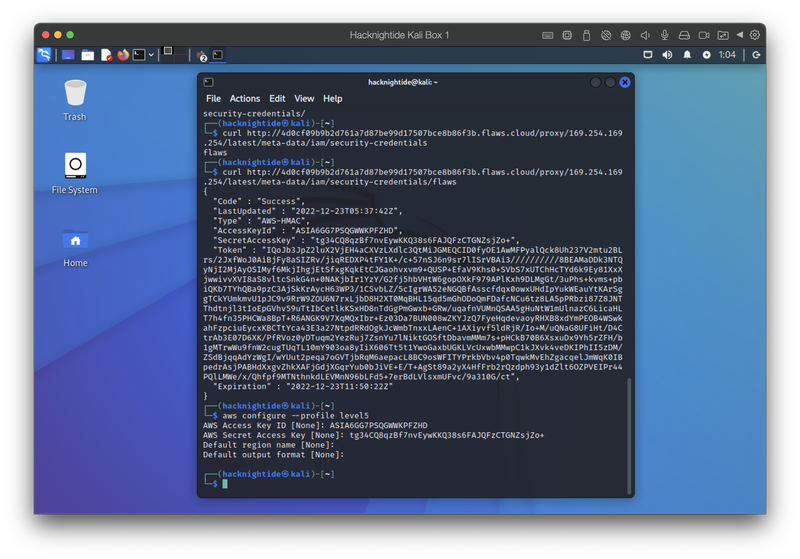Open the Home folder on the desktop
Screen dimensions: 800x559
click(x=75, y=241)
